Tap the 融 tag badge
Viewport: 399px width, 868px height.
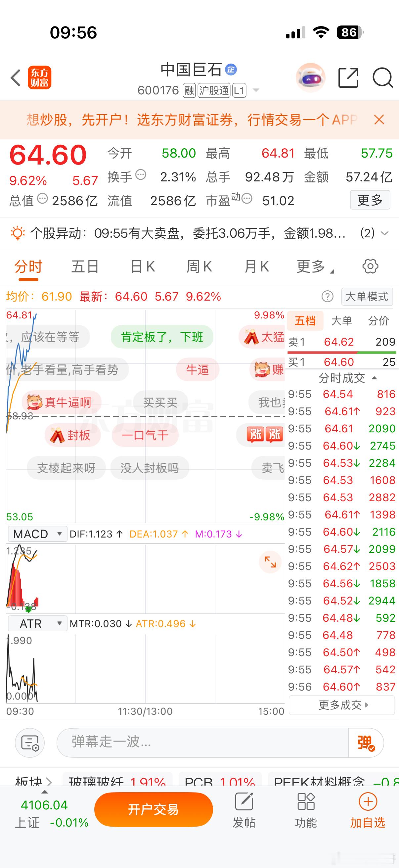point(189,90)
